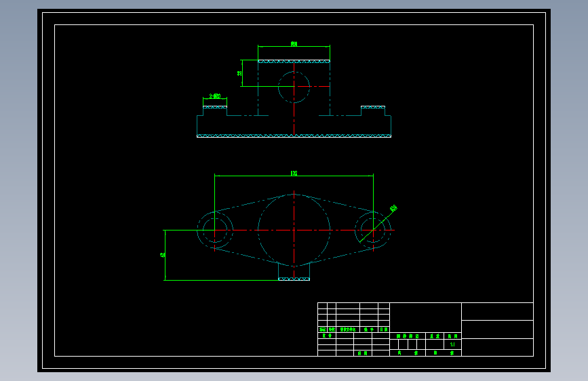Select the vertical dimension text left of the front view block
Screen dimensions: 588x381
coord(239,73)
